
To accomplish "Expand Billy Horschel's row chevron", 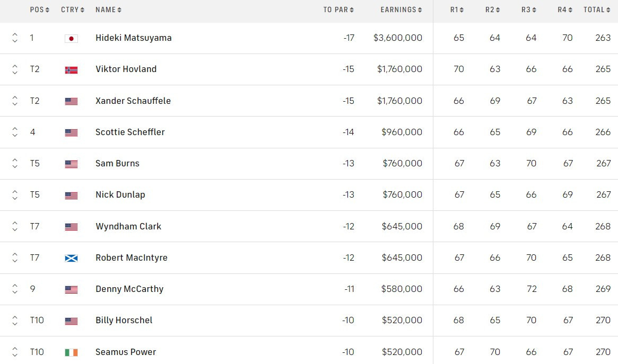I will pos(15,321).
